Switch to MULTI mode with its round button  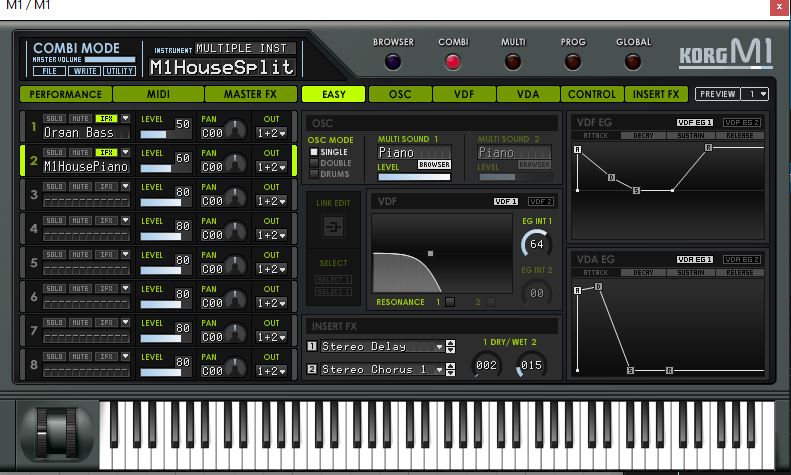pyautogui.click(x=513, y=62)
